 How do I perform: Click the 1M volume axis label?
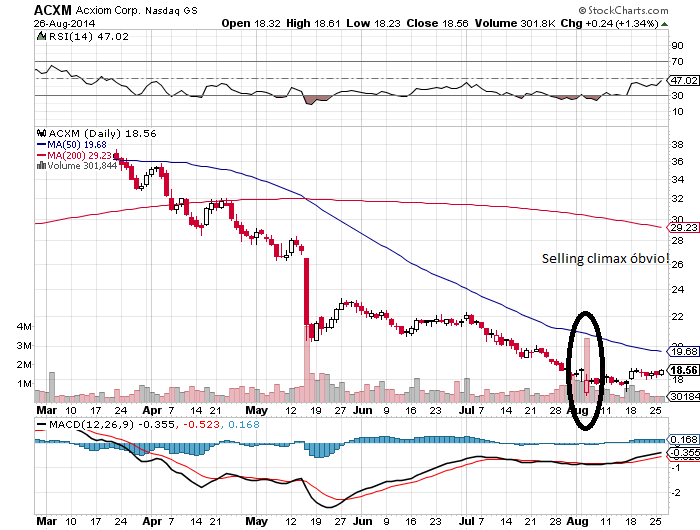pyautogui.click(x=25, y=384)
